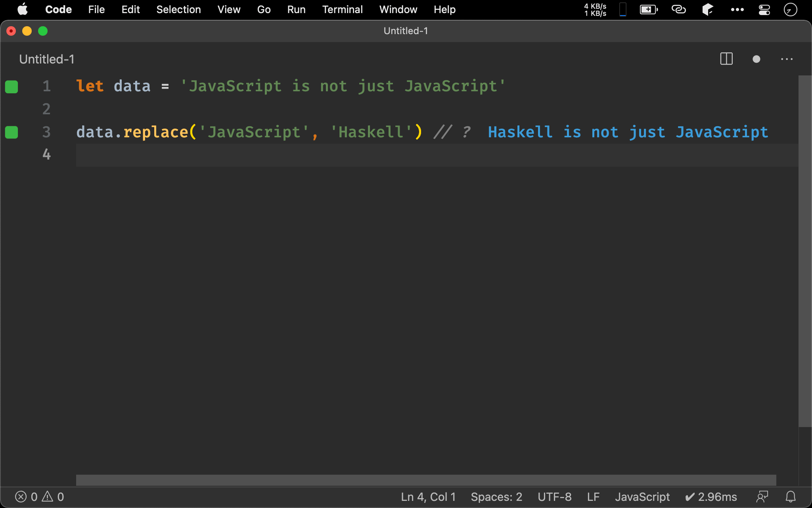
Task: Click the feedback icon in status bar
Action: [762, 497]
